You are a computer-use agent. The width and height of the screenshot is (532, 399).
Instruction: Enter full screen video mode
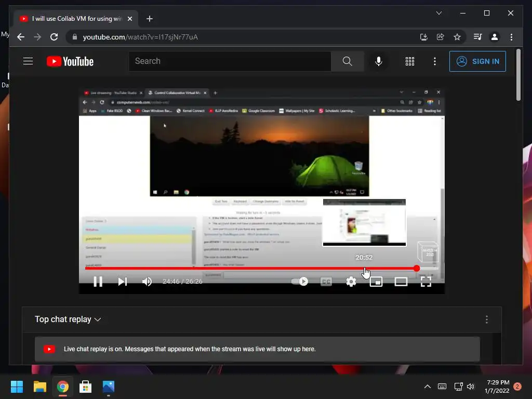tap(426, 282)
